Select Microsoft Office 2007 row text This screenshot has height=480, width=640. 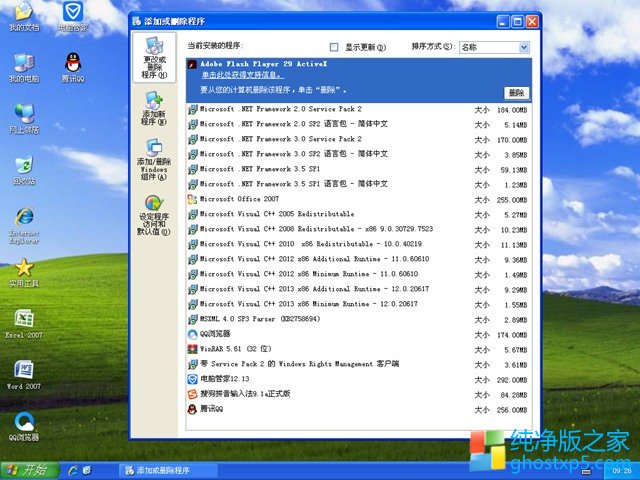(x=239, y=199)
